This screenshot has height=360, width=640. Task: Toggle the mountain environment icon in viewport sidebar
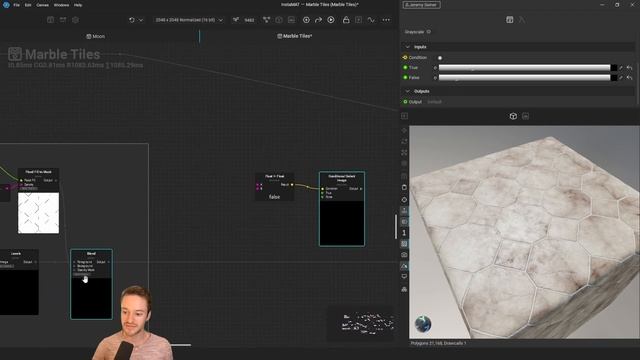coord(404,266)
